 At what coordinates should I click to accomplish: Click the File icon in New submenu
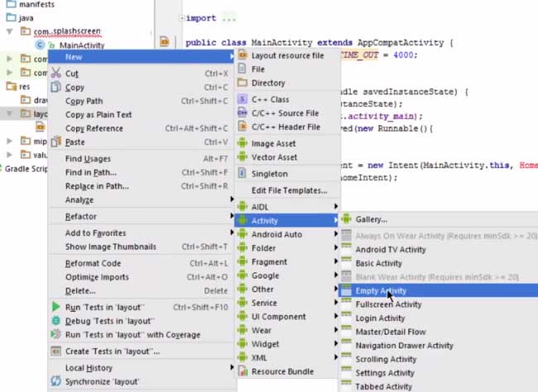coord(243,69)
